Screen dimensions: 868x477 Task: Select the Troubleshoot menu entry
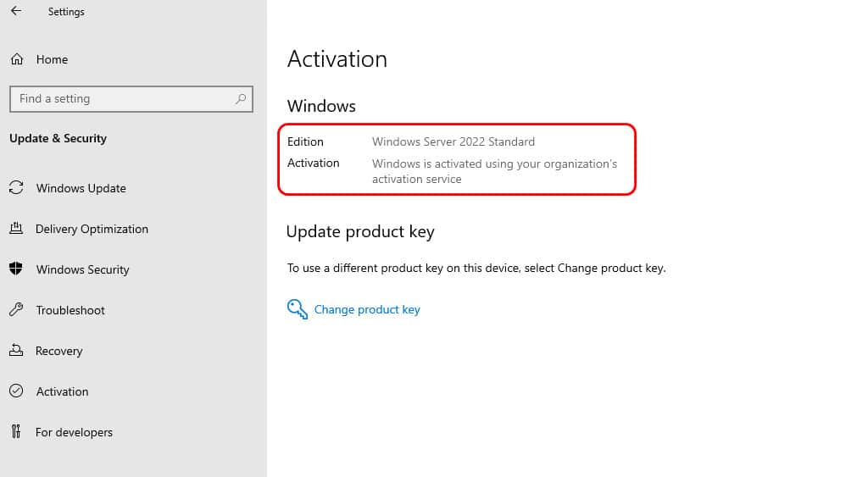70,310
